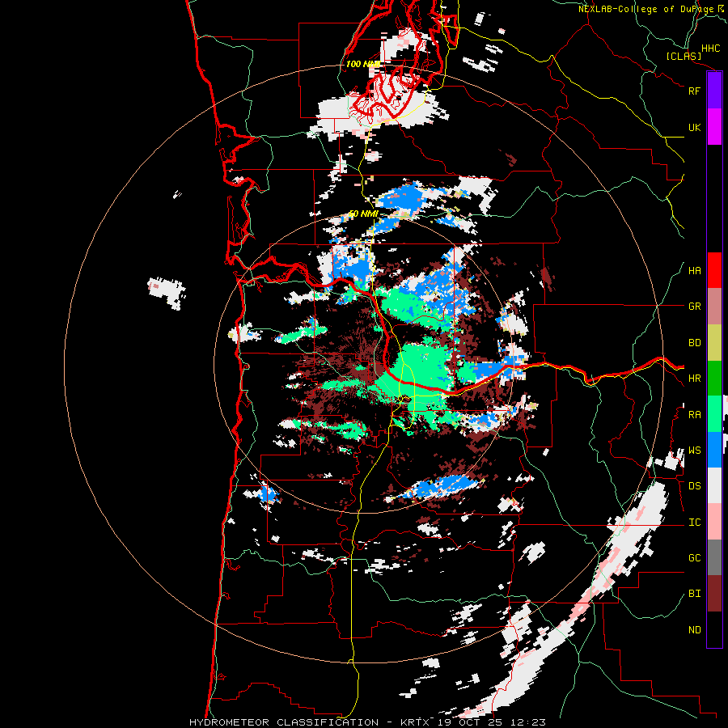The height and width of the screenshot is (728, 728).
Task: Select the 'ND' legend label text
Action: 694,630
